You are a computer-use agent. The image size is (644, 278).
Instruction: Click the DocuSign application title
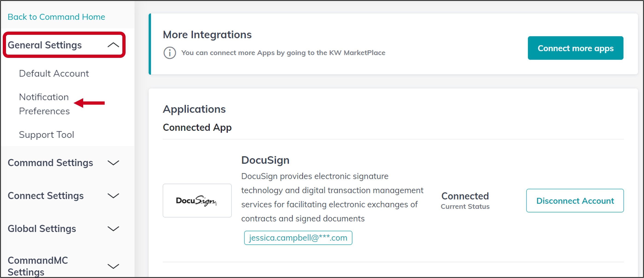coord(265,160)
